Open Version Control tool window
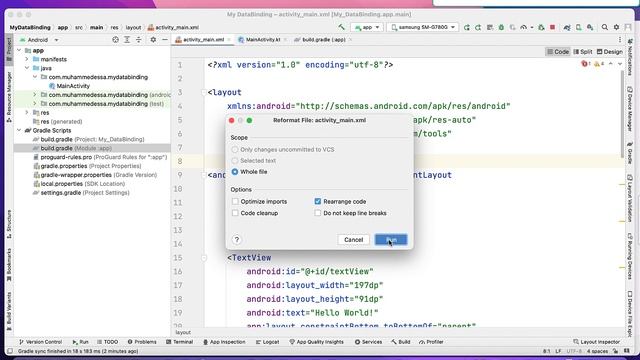This screenshot has width=640, height=360. 40,342
